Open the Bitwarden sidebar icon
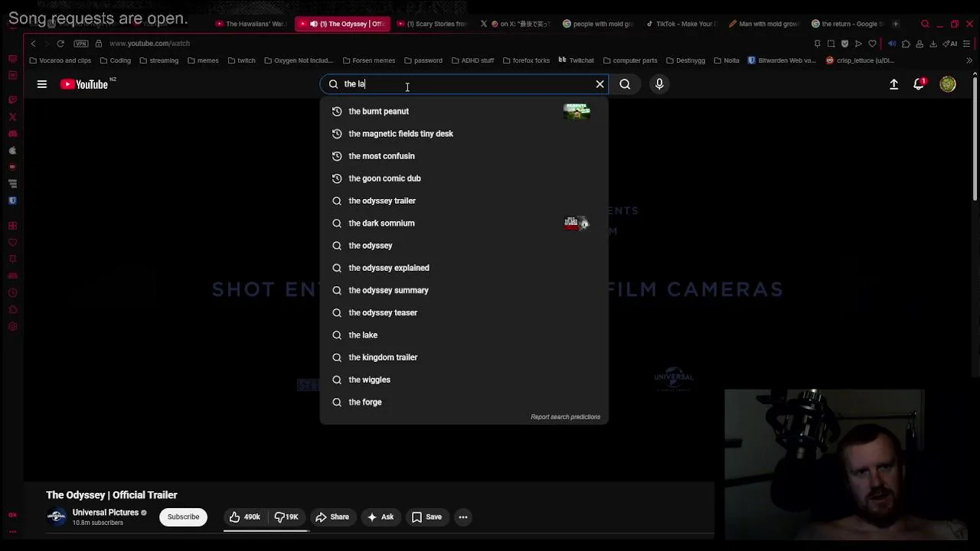The width and height of the screenshot is (980, 551). [12, 201]
